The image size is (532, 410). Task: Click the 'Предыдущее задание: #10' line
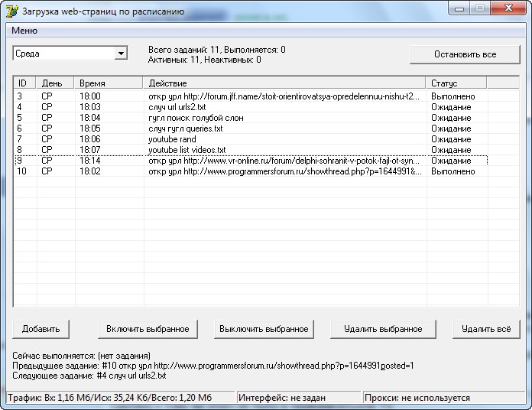[x=213, y=366]
